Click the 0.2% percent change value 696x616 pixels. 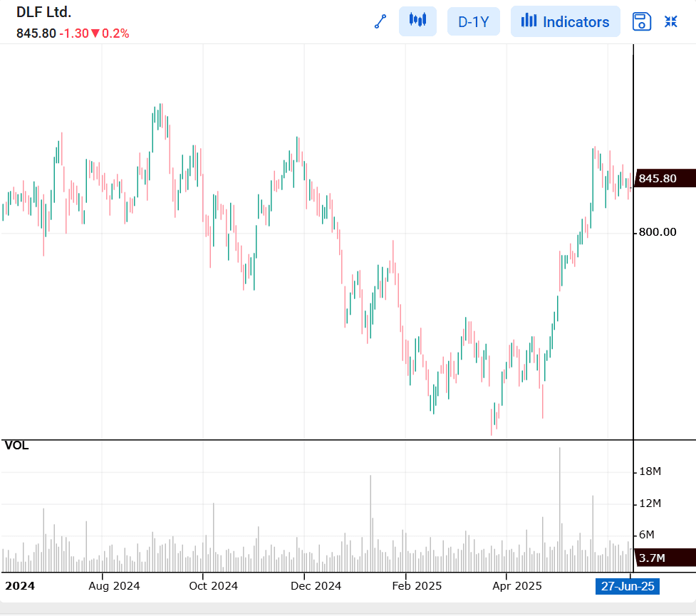[115, 33]
